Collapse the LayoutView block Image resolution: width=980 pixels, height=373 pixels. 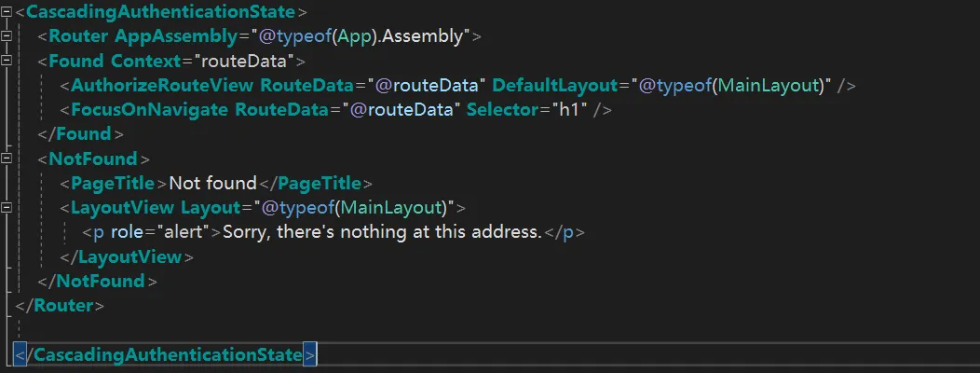click(x=7, y=207)
